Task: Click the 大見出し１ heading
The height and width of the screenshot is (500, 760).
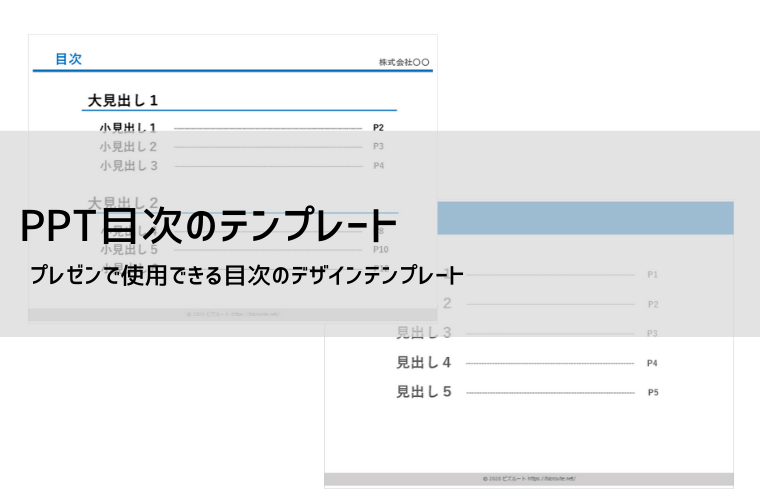Action: [x=123, y=100]
